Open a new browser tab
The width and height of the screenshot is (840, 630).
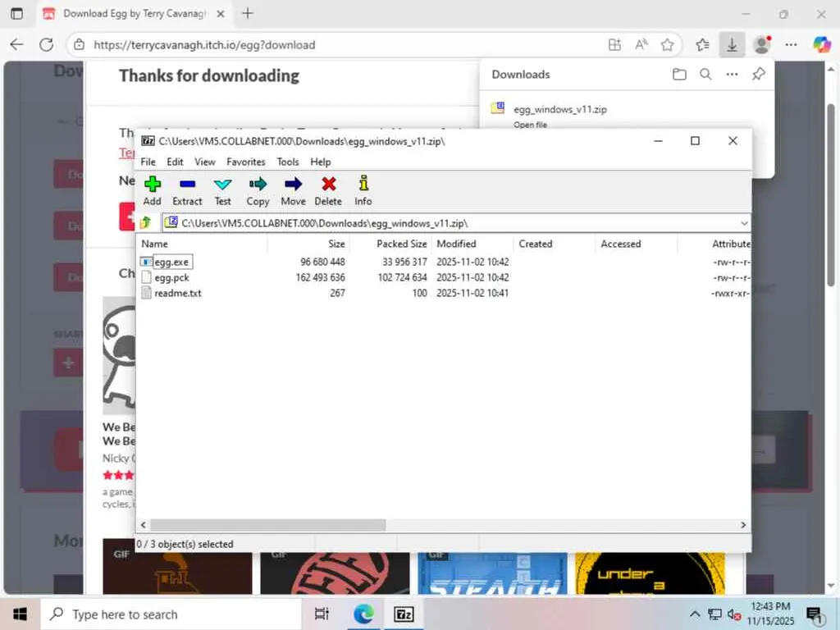[248, 14]
